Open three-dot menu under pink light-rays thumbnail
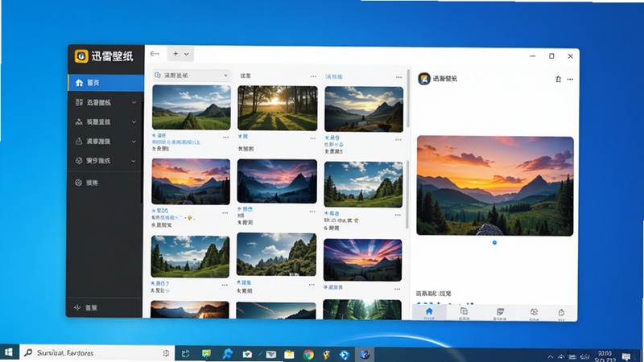 [397, 289]
